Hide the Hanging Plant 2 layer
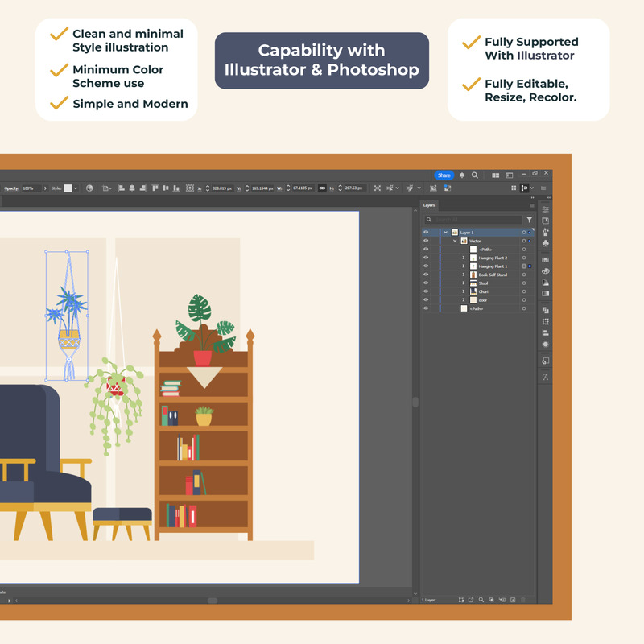644x644 pixels. 426,258
